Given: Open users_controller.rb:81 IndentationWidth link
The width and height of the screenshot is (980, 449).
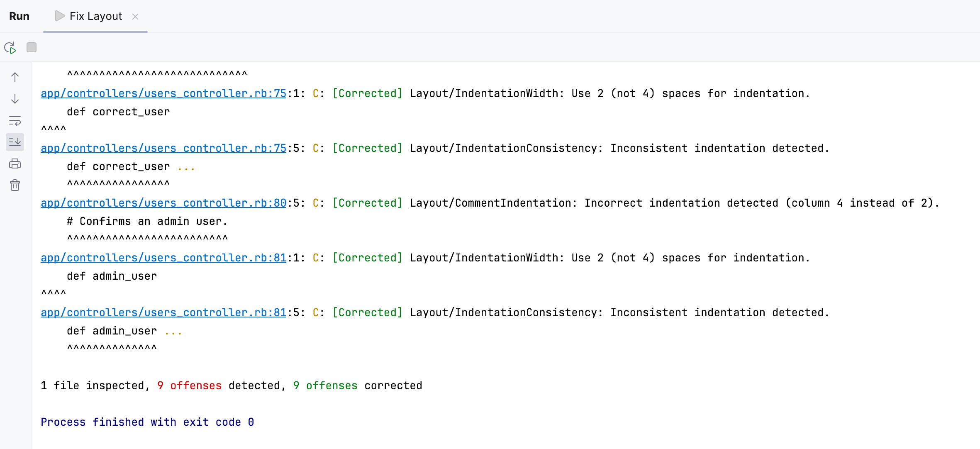Looking at the screenshot, I should (x=163, y=257).
